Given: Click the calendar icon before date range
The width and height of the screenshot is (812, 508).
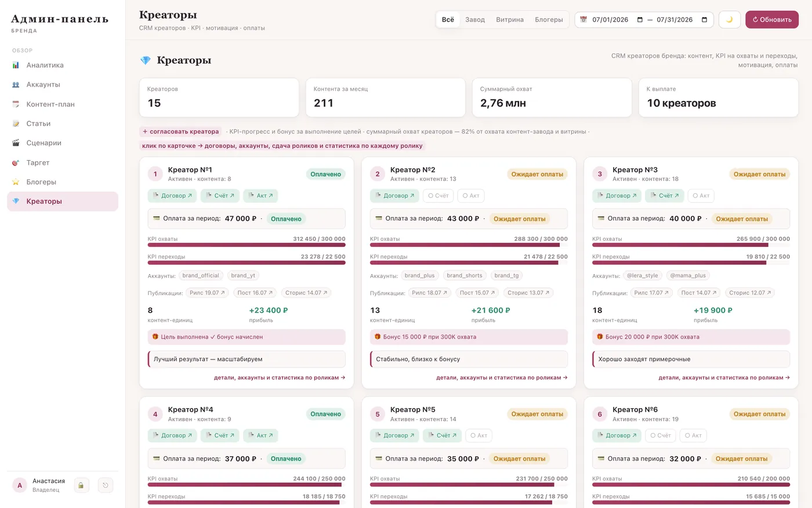Looking at the screenshot, I should 583,20.
